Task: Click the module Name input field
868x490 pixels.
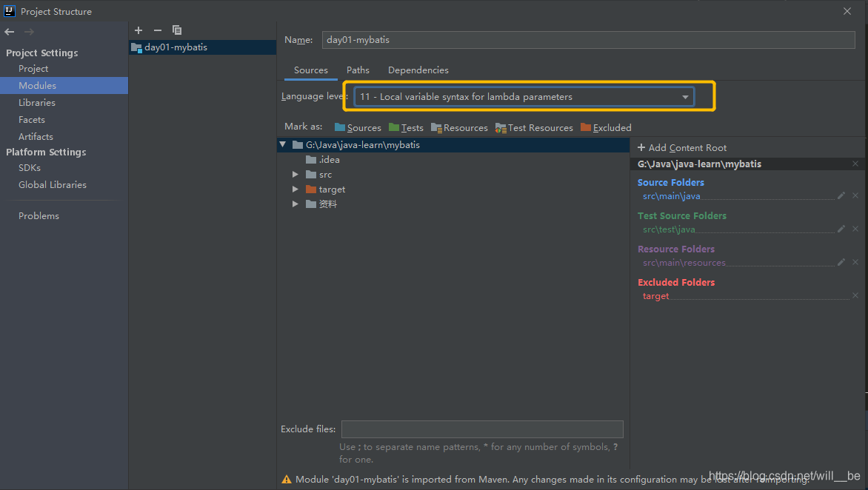Action: coord(589,40)
